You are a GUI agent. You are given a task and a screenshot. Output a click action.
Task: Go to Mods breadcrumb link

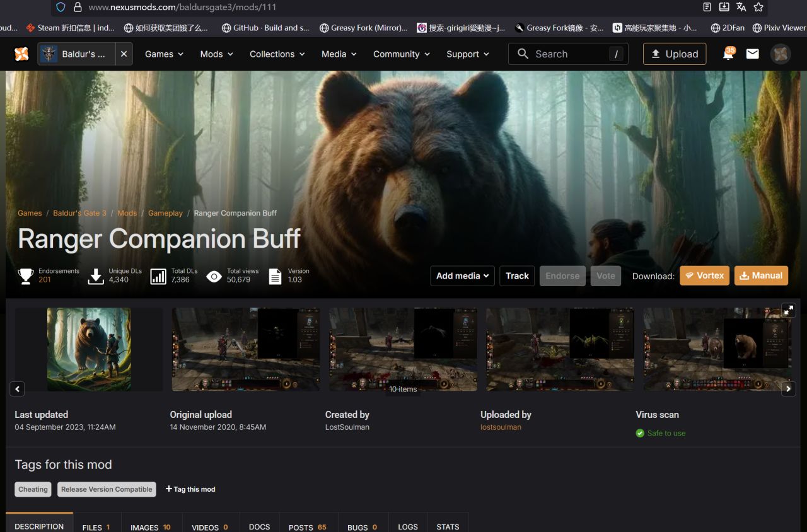coord(127,213)
